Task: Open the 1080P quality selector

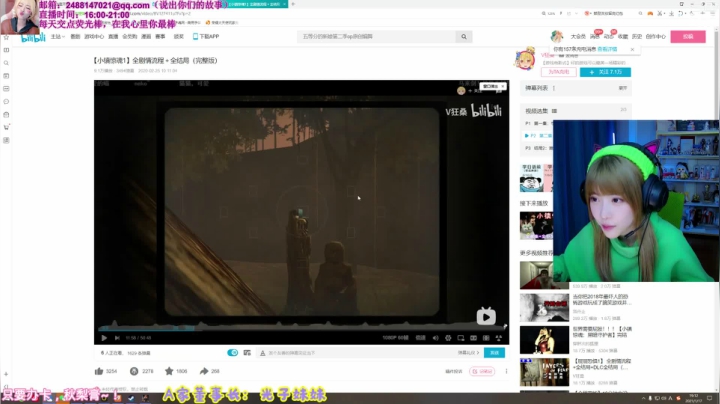Action: [x=395, y=338]
